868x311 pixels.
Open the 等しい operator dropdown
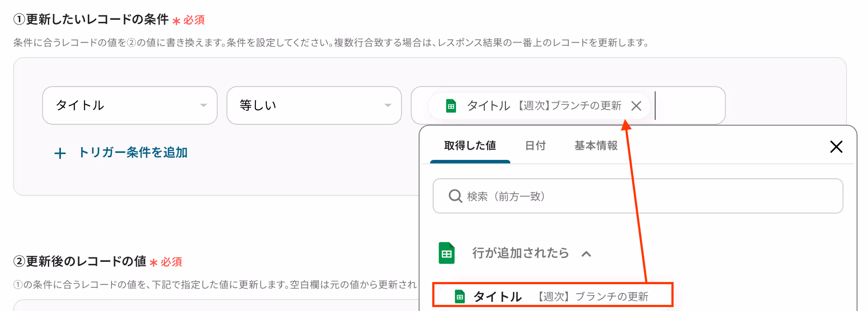click(x=314, y=105)
